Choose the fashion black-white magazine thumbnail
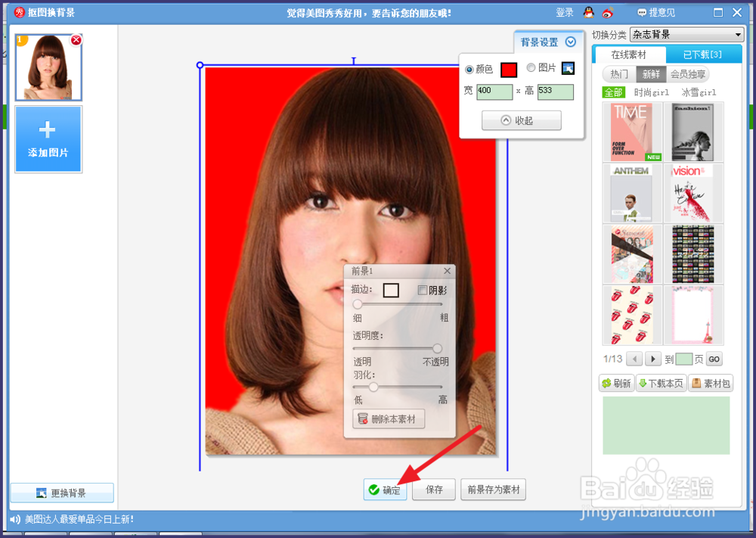 pyautogui.click(x=693, y=132)
